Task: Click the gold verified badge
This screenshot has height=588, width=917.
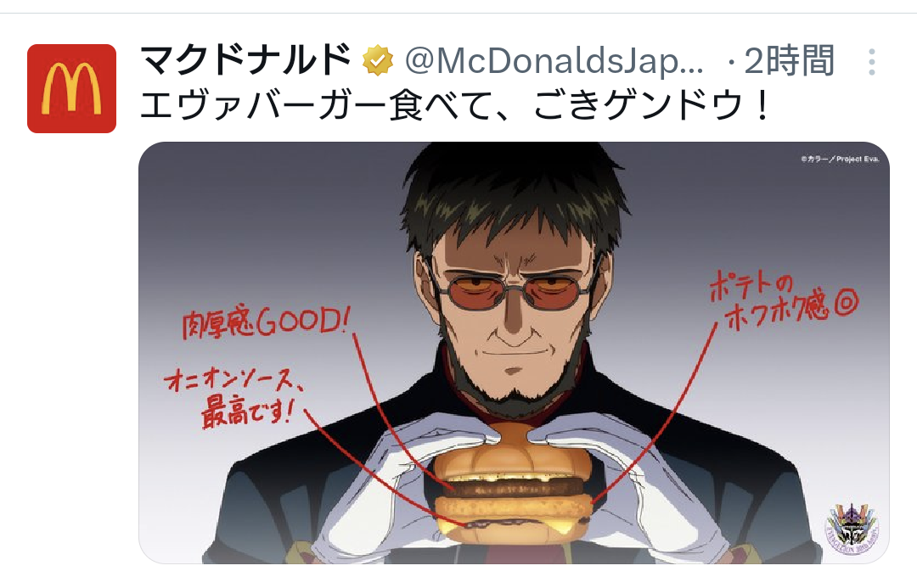Action: [377, 60]
